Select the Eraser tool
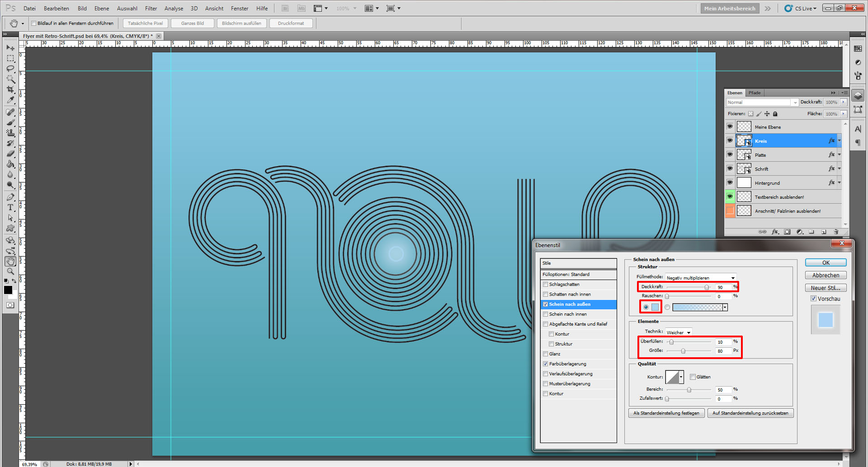This screenshot has width=868, height=467. pos(10,154)
